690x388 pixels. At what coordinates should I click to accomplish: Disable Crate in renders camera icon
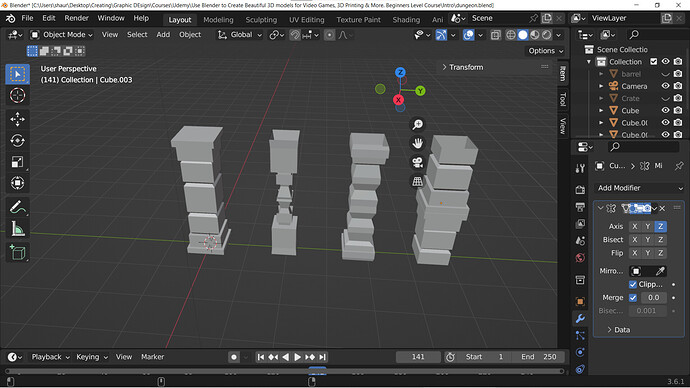coord(678,98)
